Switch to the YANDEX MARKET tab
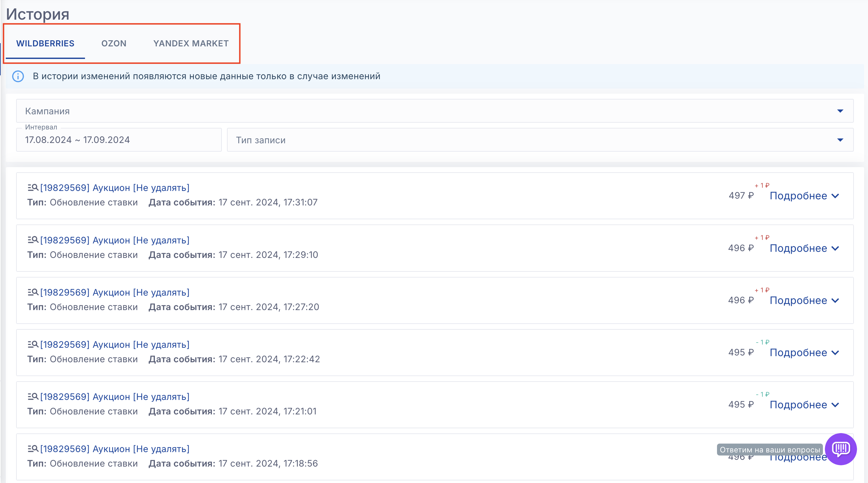This screenshot has height=483, width=868. pos(191,43)
